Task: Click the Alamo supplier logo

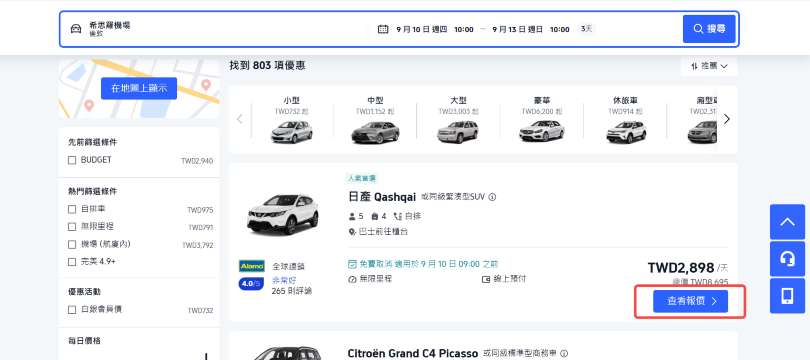Action: point(252,266)
